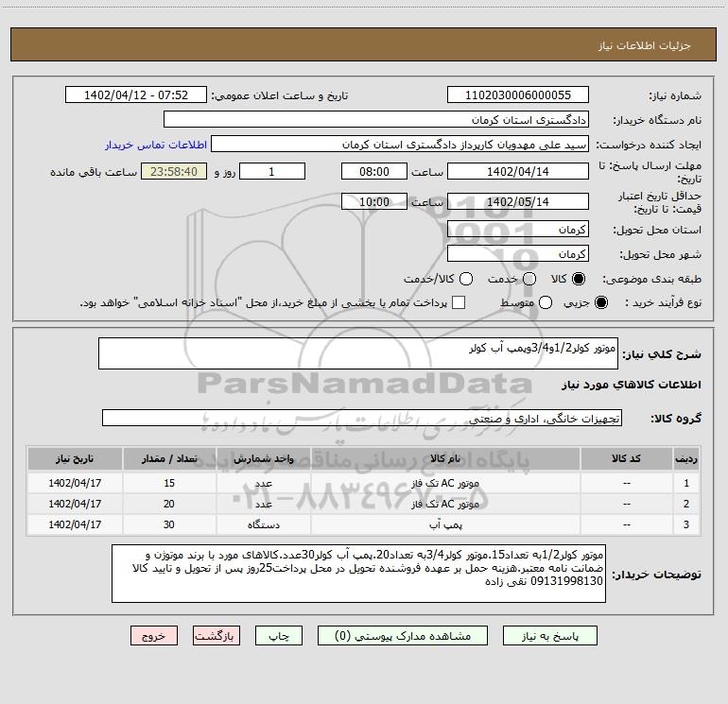Click row 2 item name موتور AC تک فاز

pyautogui.click(x=445, y=504)
